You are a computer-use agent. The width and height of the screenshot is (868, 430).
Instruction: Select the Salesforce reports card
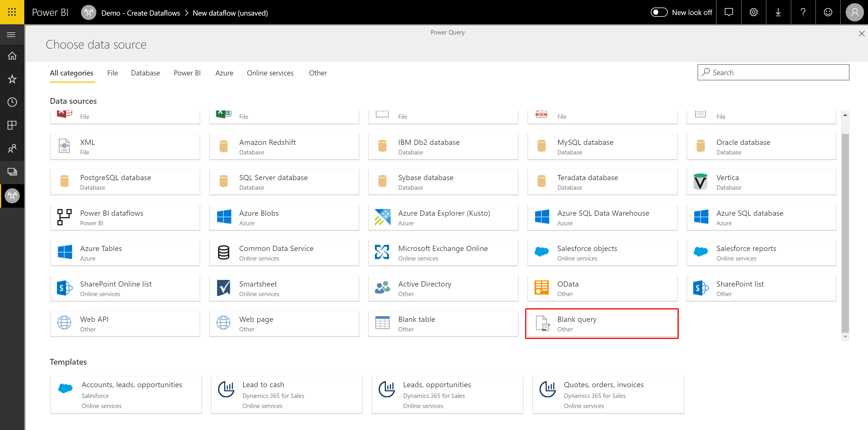(x=761, y=252)
